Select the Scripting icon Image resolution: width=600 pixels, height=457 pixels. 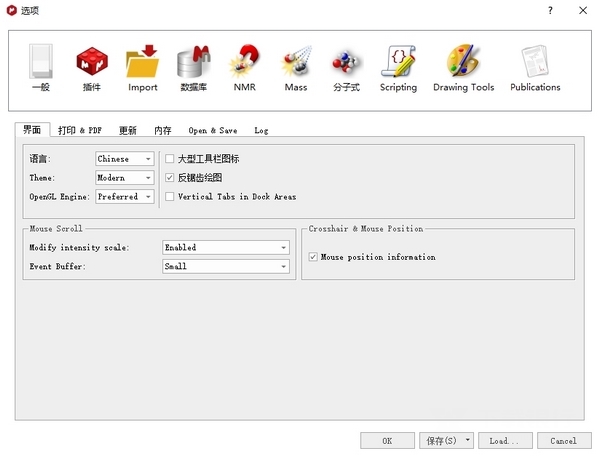tap(398, 66)
